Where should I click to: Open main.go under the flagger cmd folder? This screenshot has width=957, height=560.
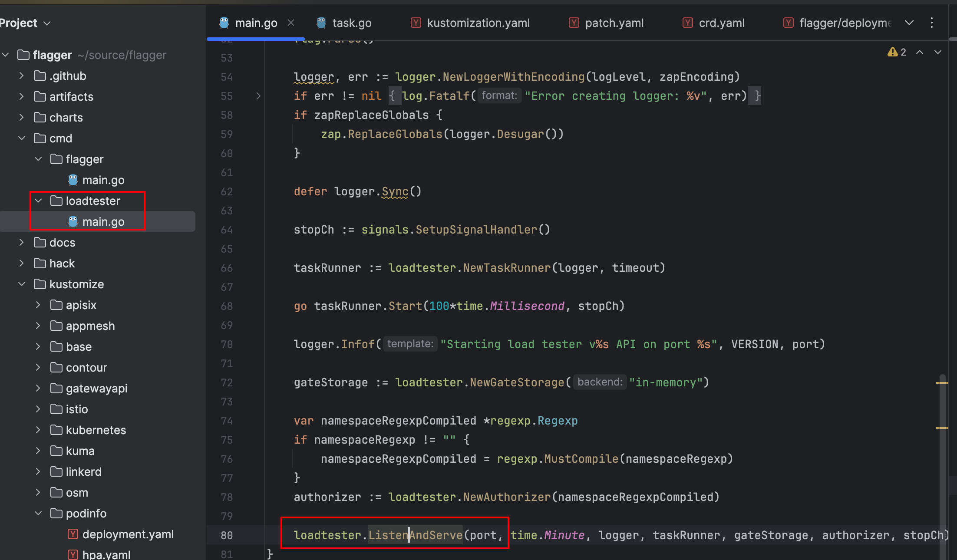103,180
